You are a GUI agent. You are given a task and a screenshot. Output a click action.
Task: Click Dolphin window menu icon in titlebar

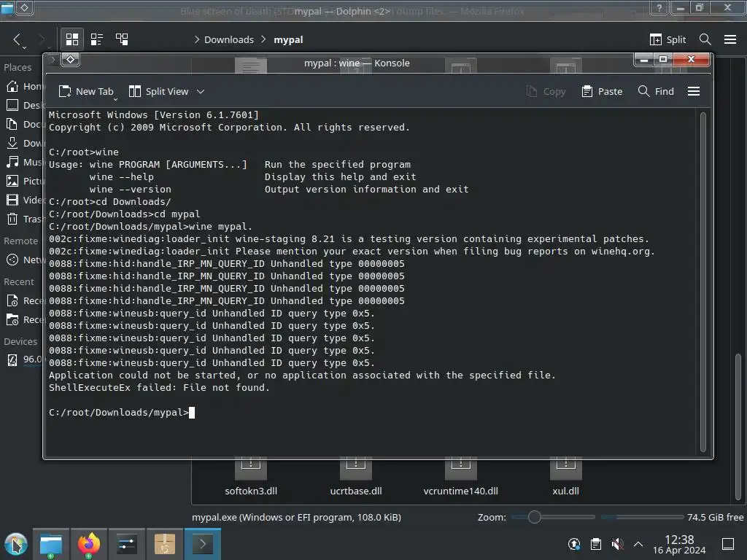25,7
